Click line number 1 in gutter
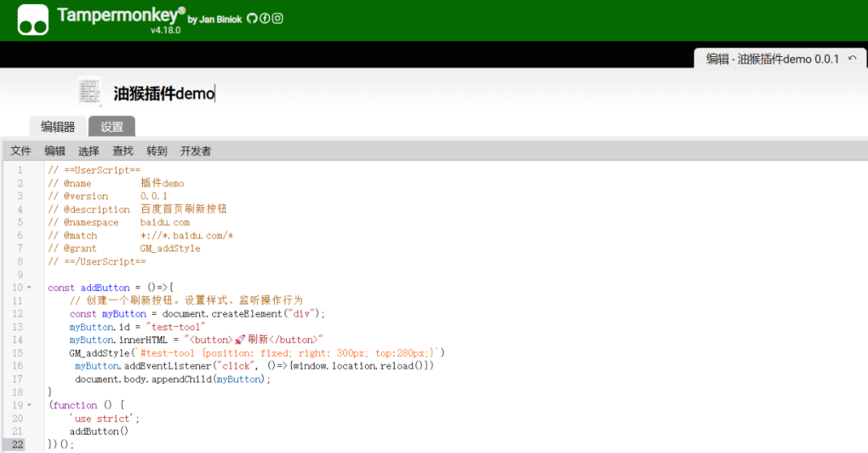The image size is (868, 453). 20,169
